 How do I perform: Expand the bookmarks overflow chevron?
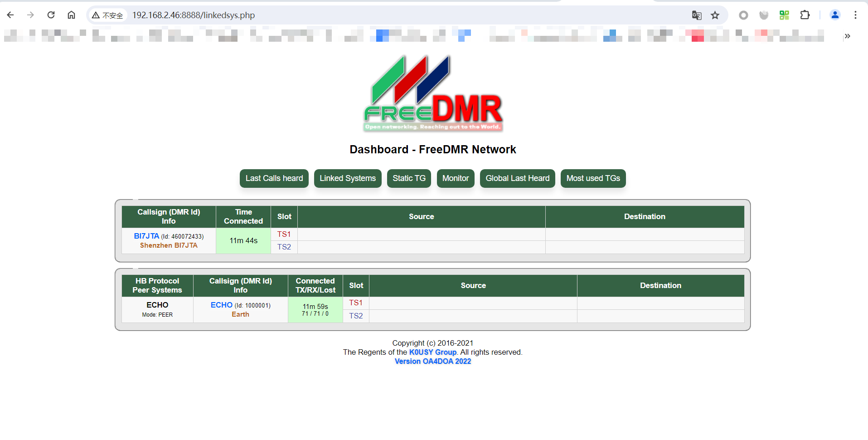pyautogui.click(x=847, y=36)
